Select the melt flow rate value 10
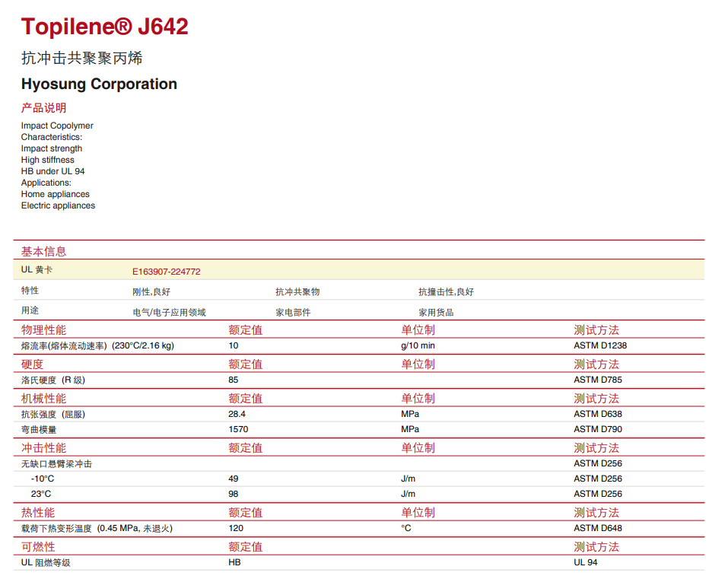728x579 pixels. click(x=234, y=345)
